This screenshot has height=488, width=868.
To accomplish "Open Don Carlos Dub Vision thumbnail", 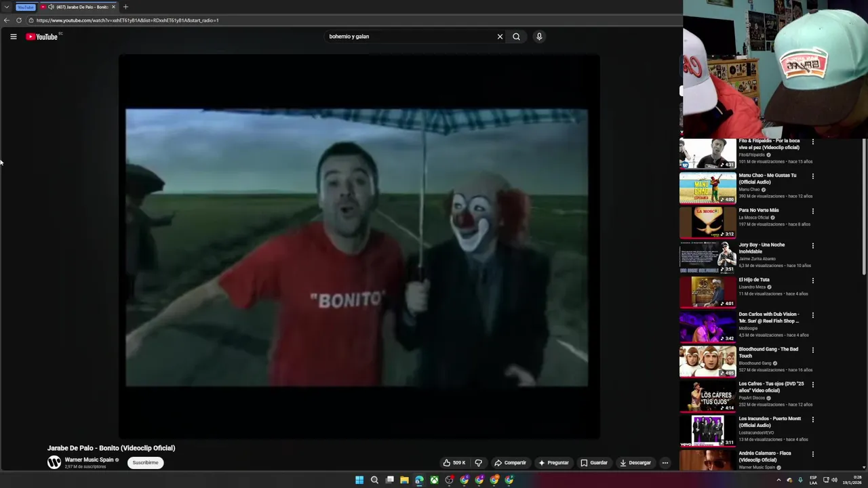I will point(707,327).
